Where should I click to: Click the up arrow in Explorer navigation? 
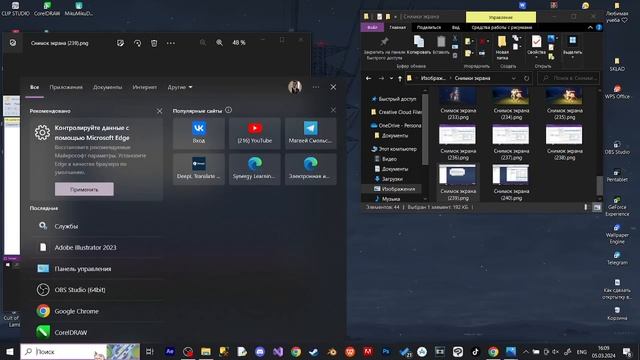[x=400, y=78]
